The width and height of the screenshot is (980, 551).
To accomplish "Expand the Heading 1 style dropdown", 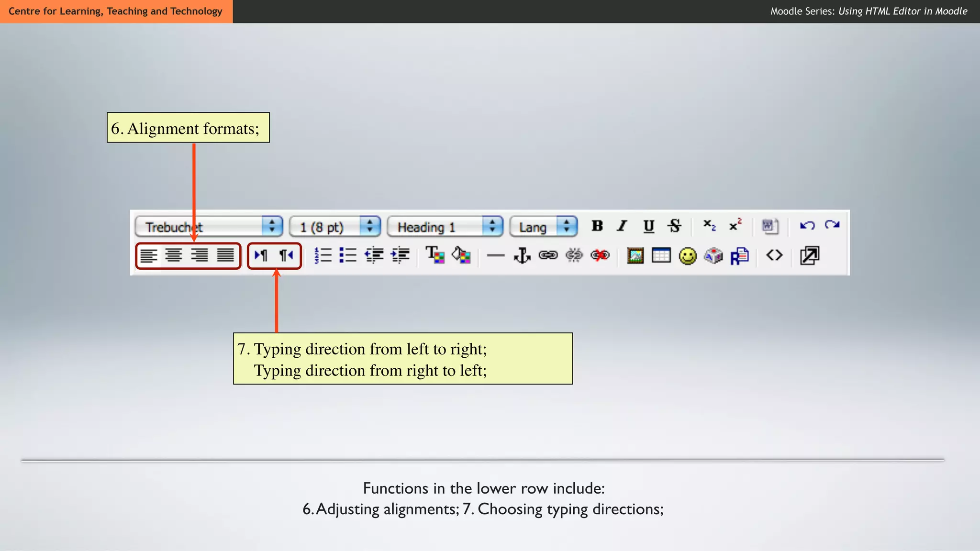I will [492, 226].
